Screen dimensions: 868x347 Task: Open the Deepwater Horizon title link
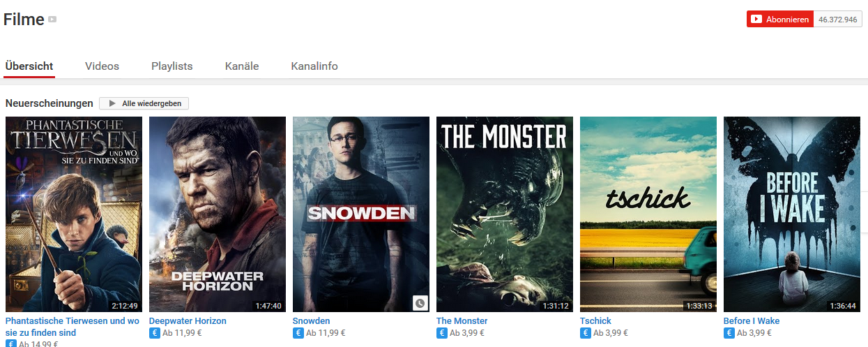(x=188, y=321)
